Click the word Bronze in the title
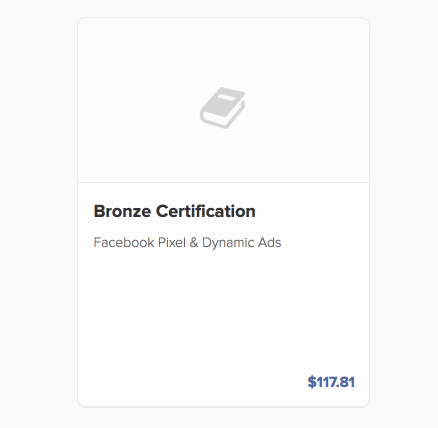The height and width of the screenshot is (428, 438). [122, 211]
